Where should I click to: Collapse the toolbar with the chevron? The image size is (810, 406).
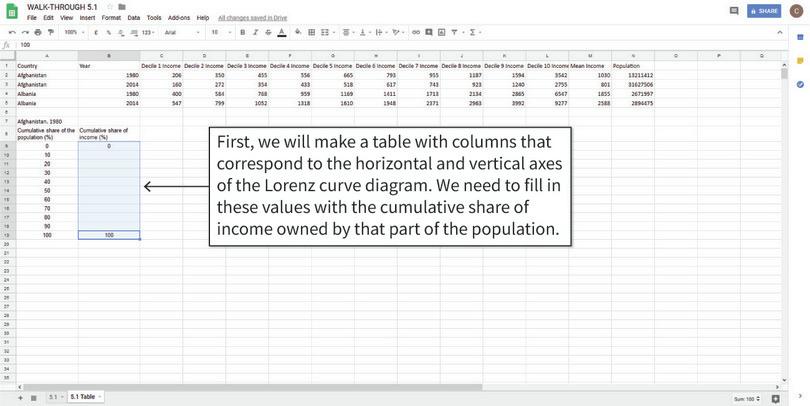780,32
